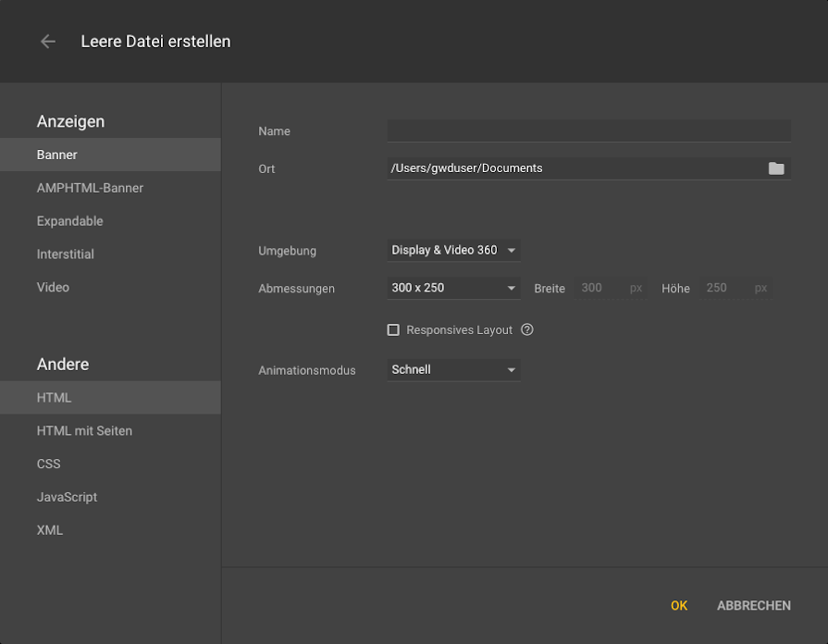Choose HTML under Andere
This screenshot has width=828, height=644.
[110, 397]
